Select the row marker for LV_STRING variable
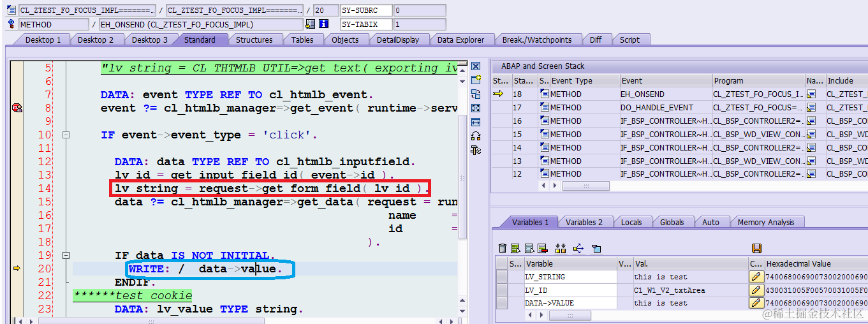The width and height of the screenshot is (868, 324). (x=502, y=277)
